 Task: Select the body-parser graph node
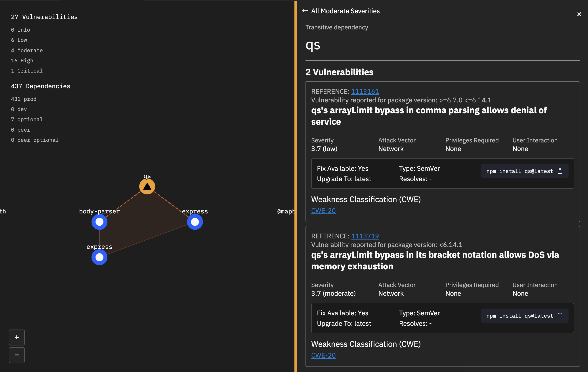99,222
